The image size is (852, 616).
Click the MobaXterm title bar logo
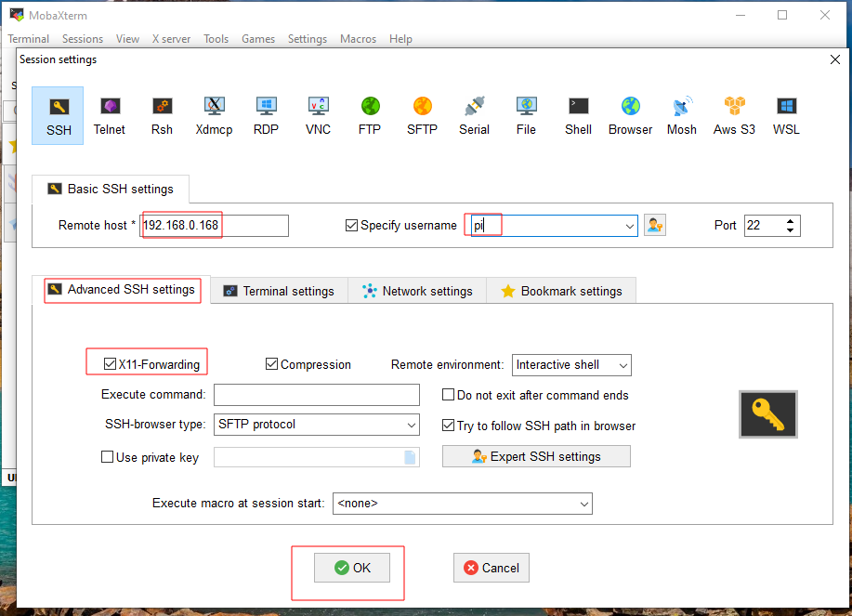pos(17,15)
